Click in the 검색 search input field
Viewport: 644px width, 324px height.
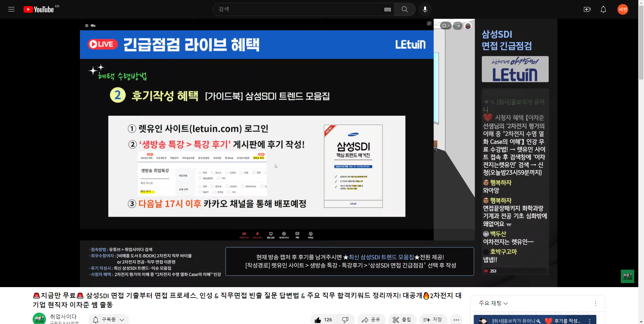(299, 9)
